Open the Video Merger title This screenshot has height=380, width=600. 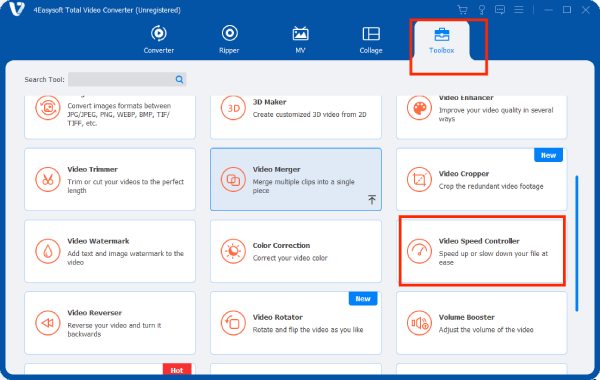(276, 169)
